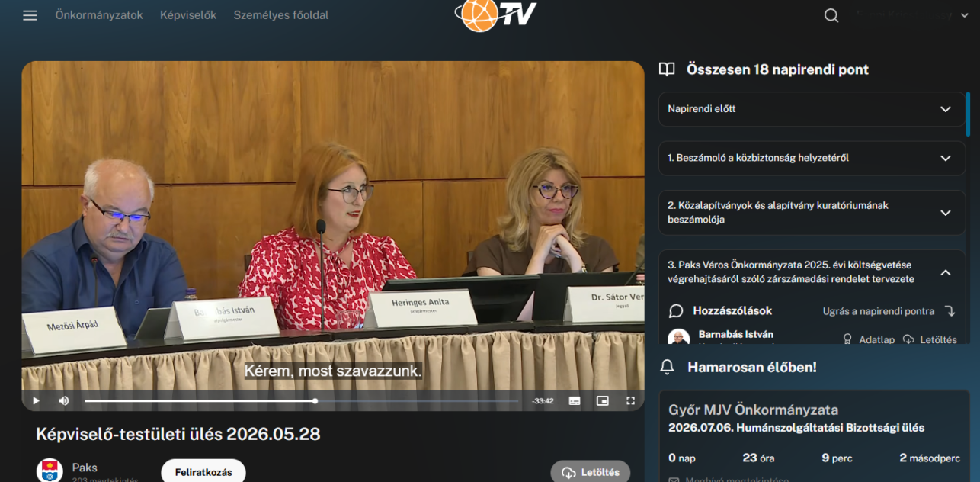
Task: Click the Feliratkozás button
Action: click(203, 472)
